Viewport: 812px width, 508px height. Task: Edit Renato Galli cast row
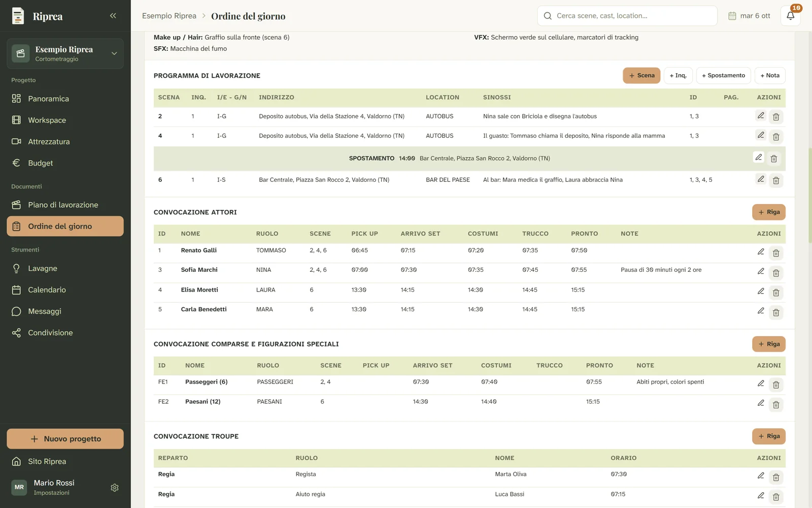[760, 252]
